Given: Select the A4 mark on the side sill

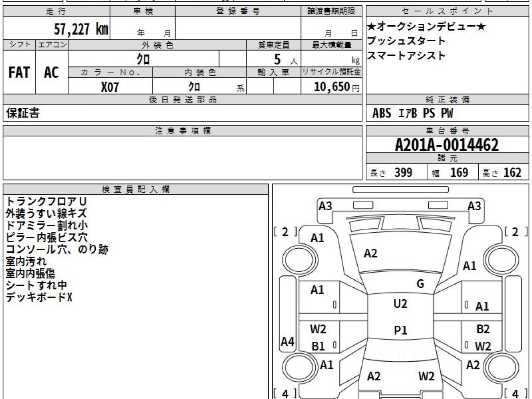Looking at the screenshot, I should click(288, 342).
